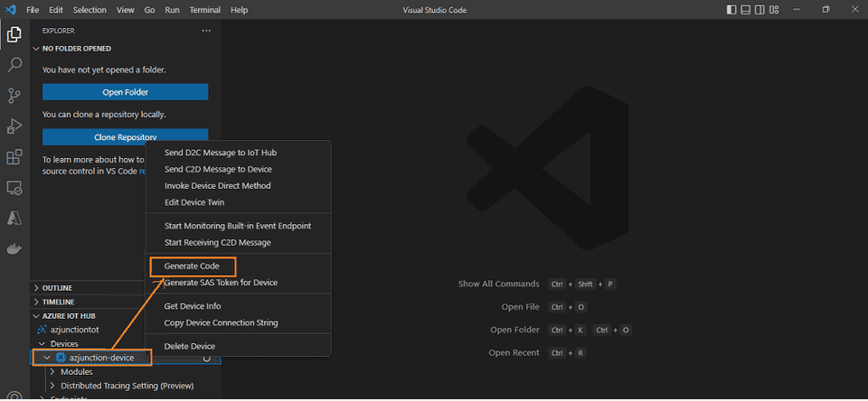
Task: Open the Search view icon
Action: tap(14, 65)
